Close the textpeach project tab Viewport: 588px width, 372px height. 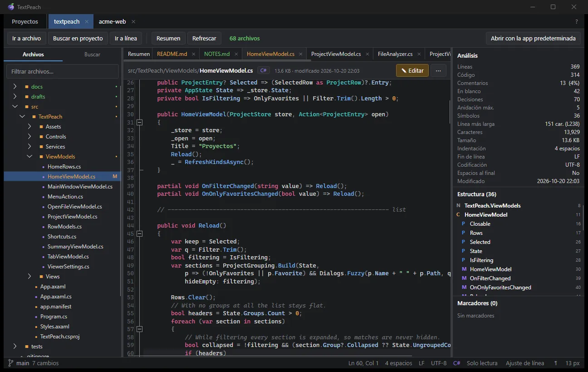(x=87, y=21)
